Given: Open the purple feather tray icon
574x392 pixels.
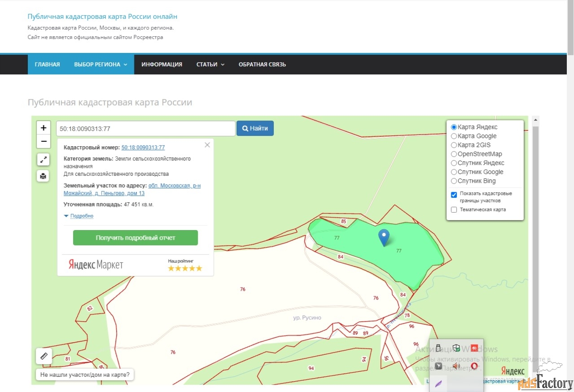Looking at the screenshot, I should pyautogui.click(x=438, y=383).
